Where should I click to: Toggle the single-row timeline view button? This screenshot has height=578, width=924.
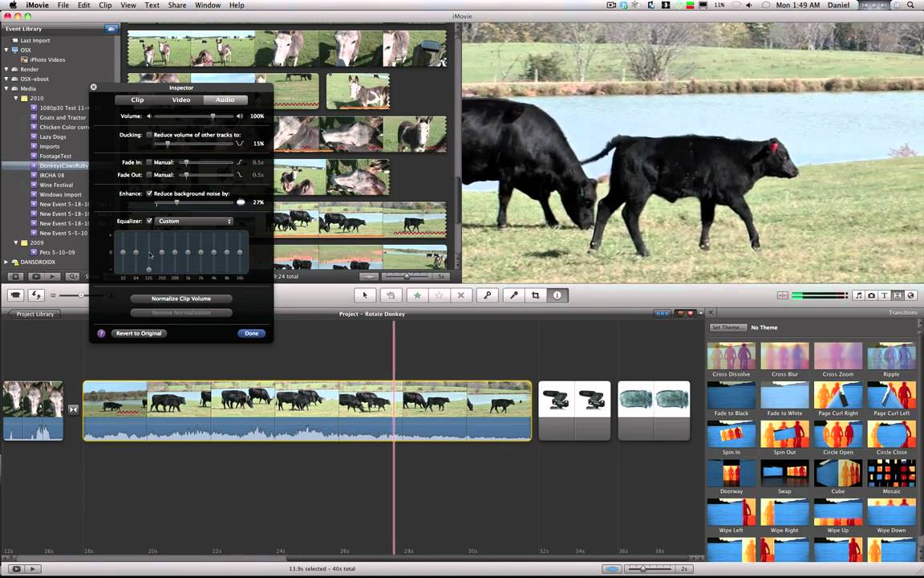tap(663, 313)
